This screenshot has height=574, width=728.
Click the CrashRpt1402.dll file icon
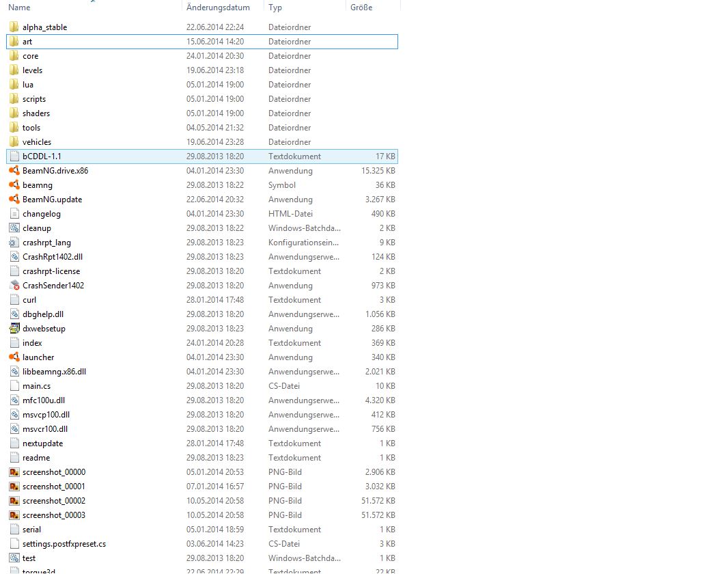[14, 257]
